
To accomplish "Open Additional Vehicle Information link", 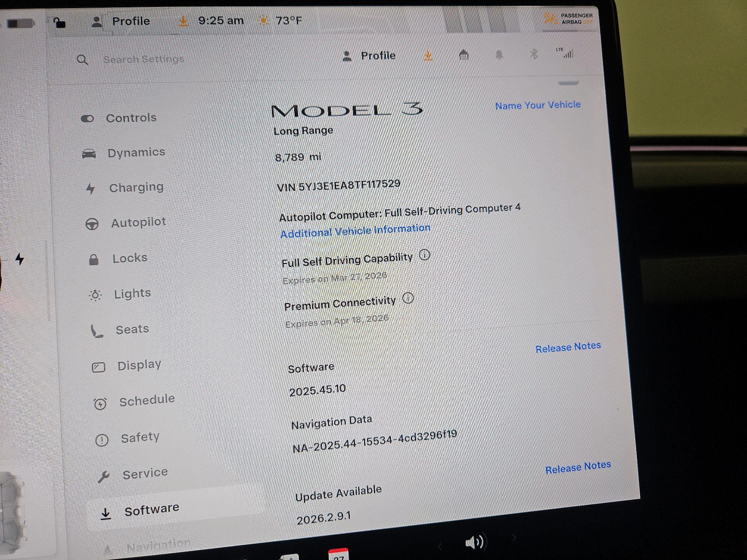I will click(x=355, y=231).
